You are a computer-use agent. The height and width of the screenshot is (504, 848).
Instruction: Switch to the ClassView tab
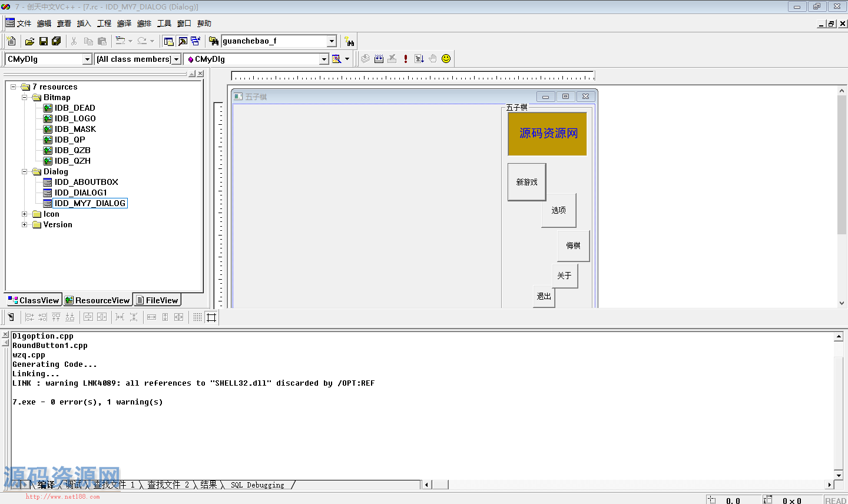(x=34, y=300)
